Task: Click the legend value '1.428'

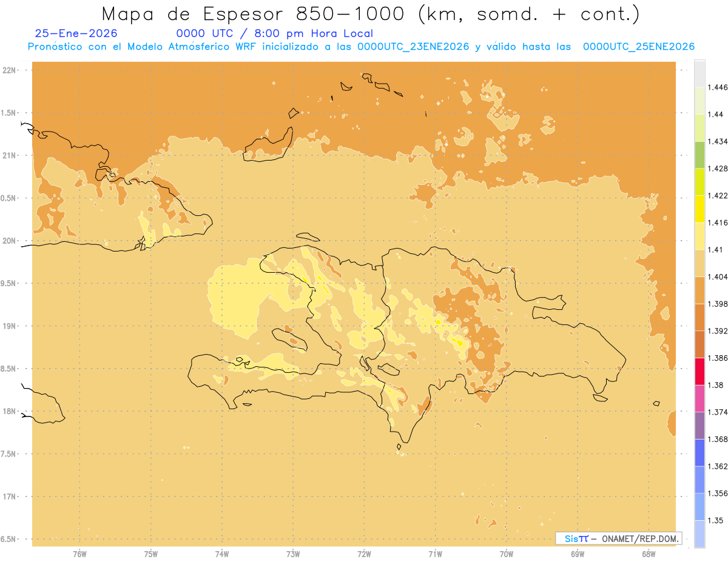Action: 718,168
